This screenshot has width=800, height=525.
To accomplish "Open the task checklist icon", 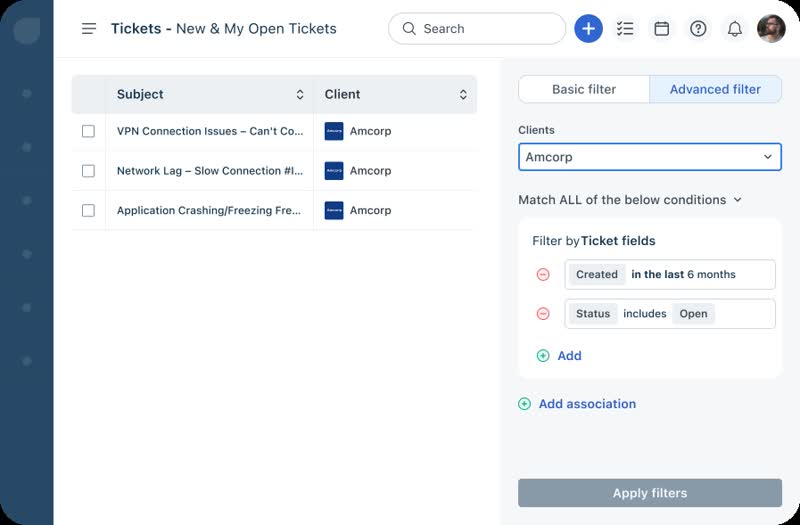I will pyautogui.click(x=625, y=29).
